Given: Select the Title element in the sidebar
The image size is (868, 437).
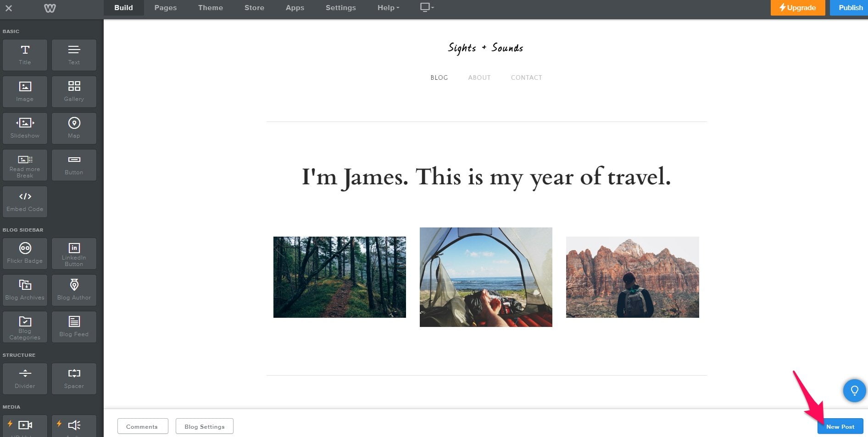Looking at the screenshot, I should (25, 55).
